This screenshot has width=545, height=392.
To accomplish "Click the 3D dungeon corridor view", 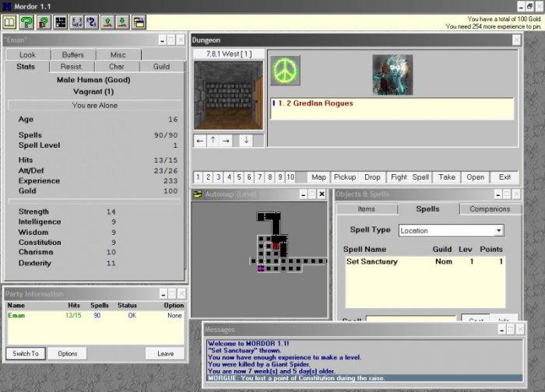I will coord(228,96).
